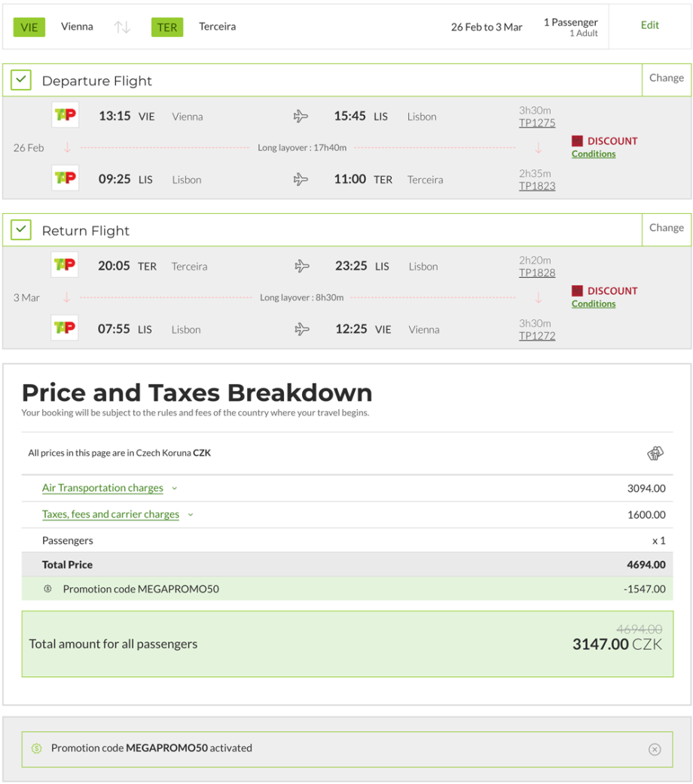
Task: Change the Departure Flight selection
Action: pos(666,78)
